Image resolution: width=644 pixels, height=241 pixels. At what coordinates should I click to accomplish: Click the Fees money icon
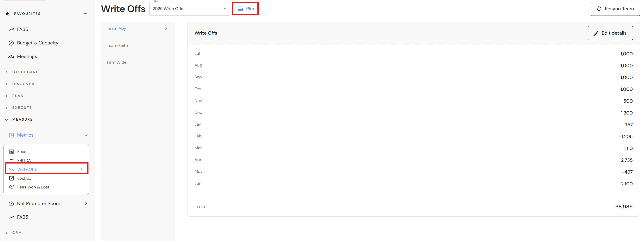point(12,152)
